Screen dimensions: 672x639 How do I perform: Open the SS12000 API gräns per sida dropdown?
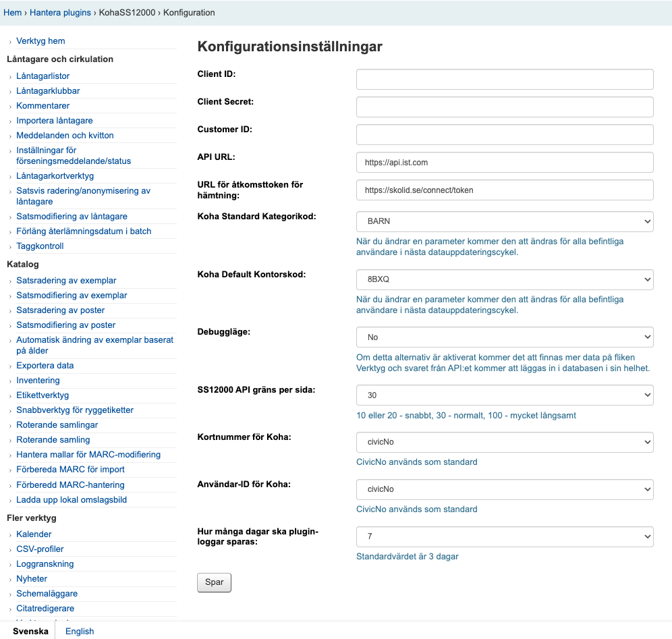[x=505, y=395]
